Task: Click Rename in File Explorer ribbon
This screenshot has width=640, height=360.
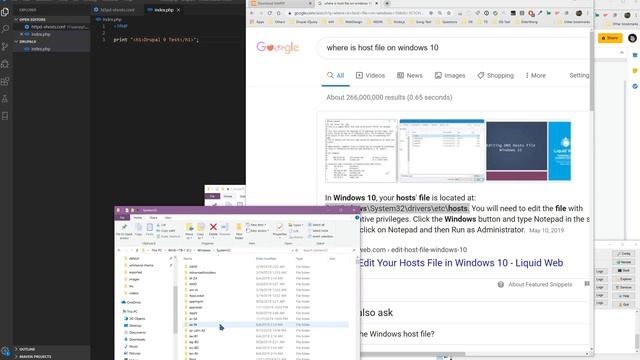Action: coord(225,229)
